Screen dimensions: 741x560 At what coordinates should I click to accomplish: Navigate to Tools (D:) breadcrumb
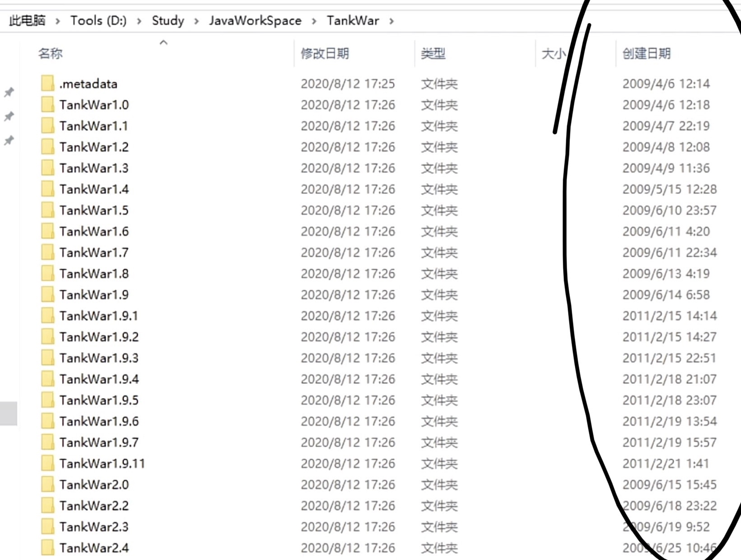click(x=98, y=21)
